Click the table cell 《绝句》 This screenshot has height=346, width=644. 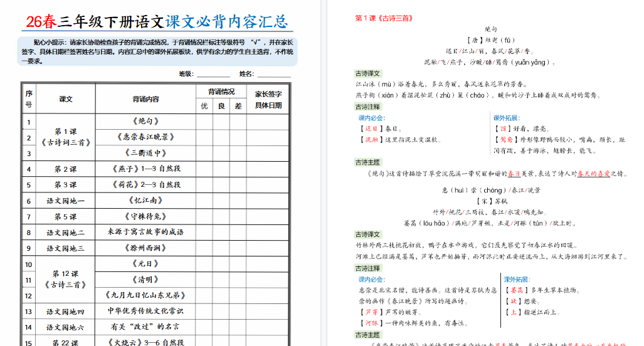pos(145,122)
